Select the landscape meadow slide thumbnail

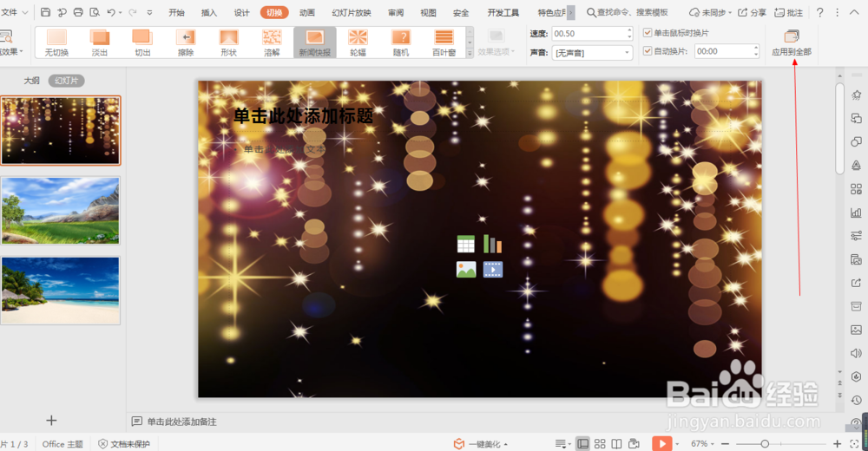pyautogui.click(x=61, y=211)
